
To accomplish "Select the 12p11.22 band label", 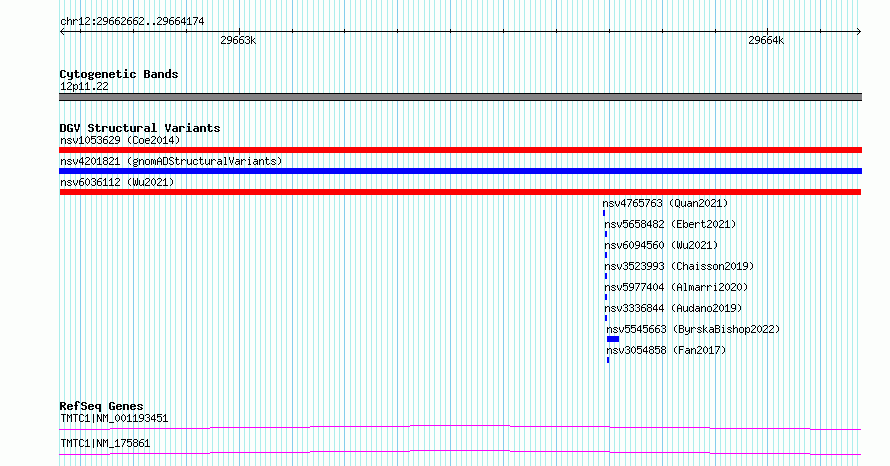I will point(84,86).
